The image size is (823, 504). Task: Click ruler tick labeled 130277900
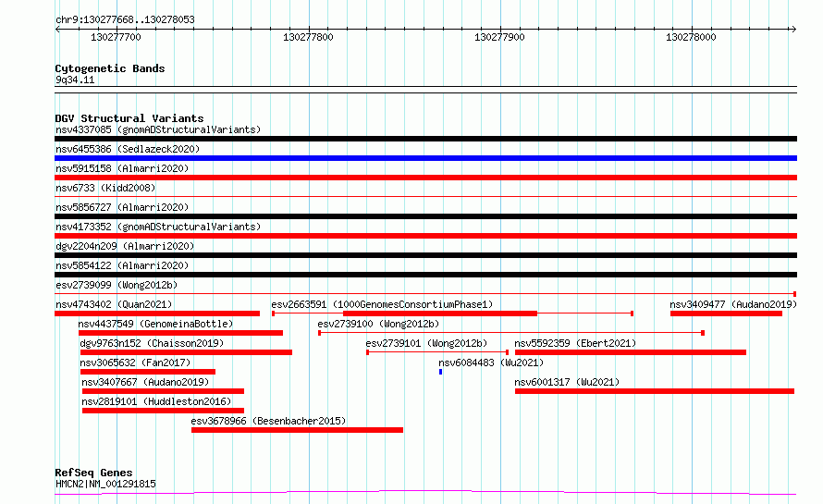pos(499,37)
